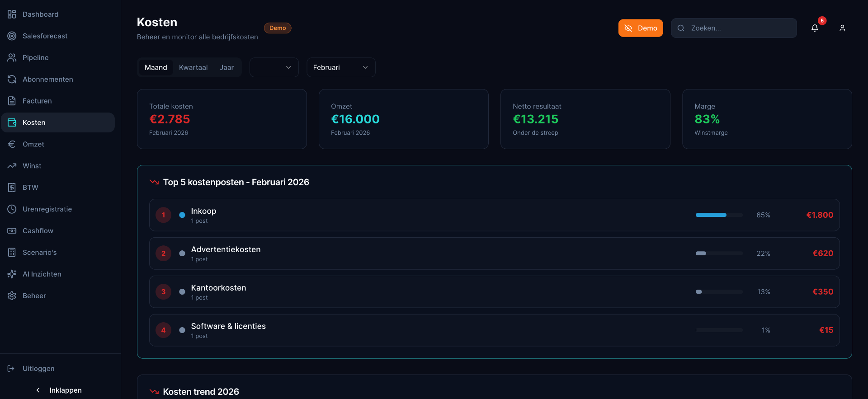The width and height of the screenshot is (868, 399).
Task: Click the Winst trend arrow icon
Action: pos(12,166)
